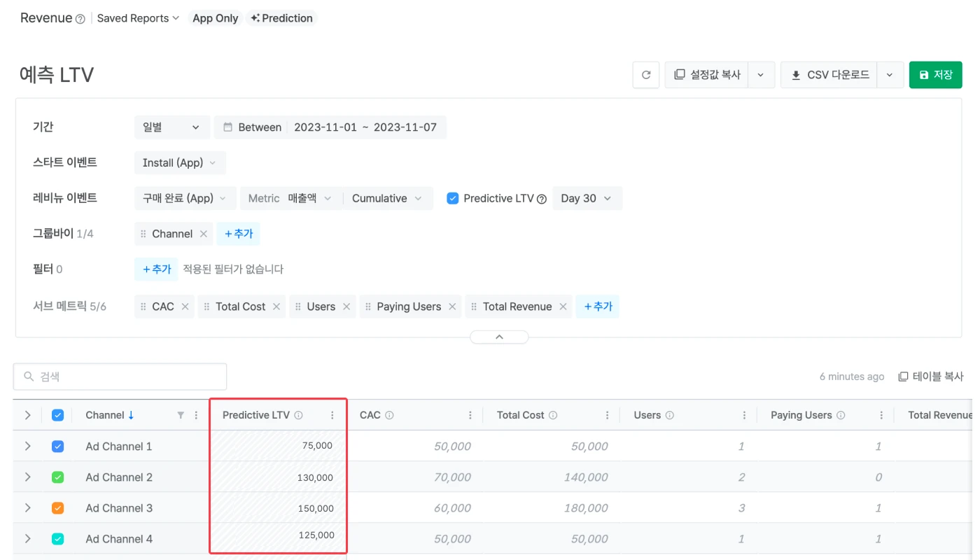Remove Channel from group by
Screen dimensions: 980x560
coord(204,234)
